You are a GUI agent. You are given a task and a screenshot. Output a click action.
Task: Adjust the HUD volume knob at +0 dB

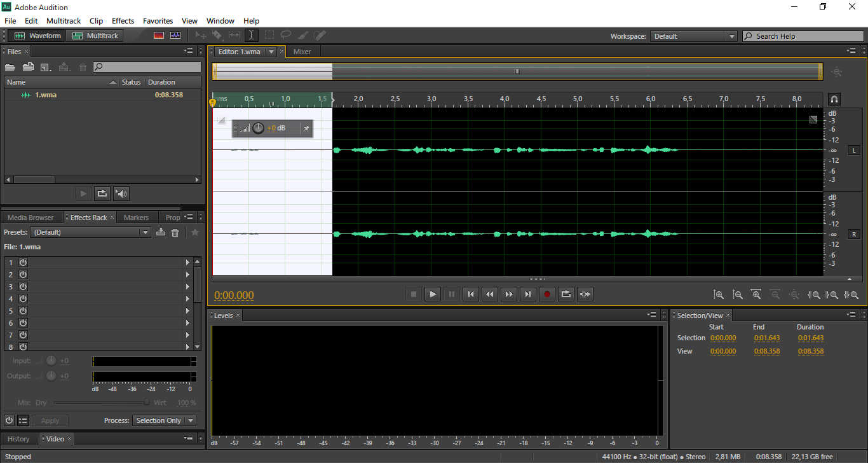coord(258,128)
